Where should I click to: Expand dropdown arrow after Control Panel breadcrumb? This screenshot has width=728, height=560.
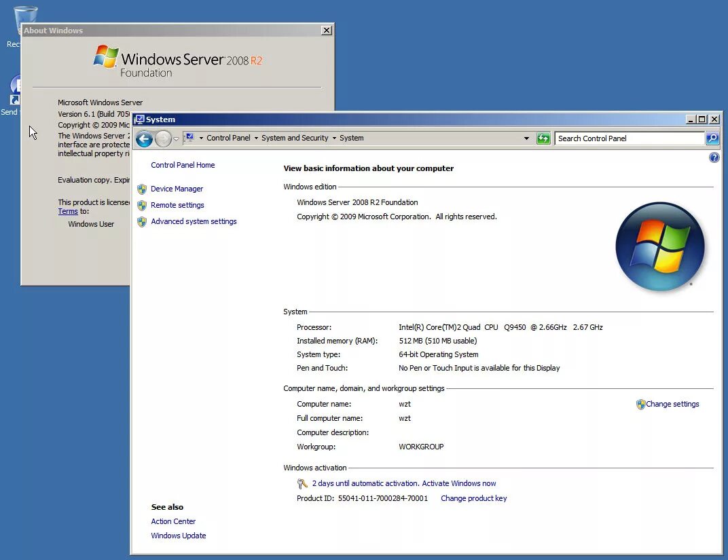[x=256, y=138]
